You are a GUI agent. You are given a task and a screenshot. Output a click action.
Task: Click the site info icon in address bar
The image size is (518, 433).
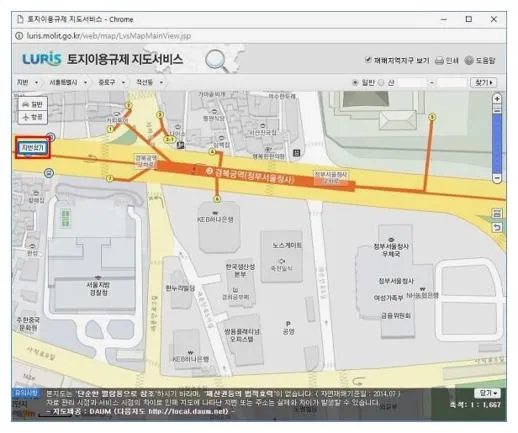pos(19,36)
